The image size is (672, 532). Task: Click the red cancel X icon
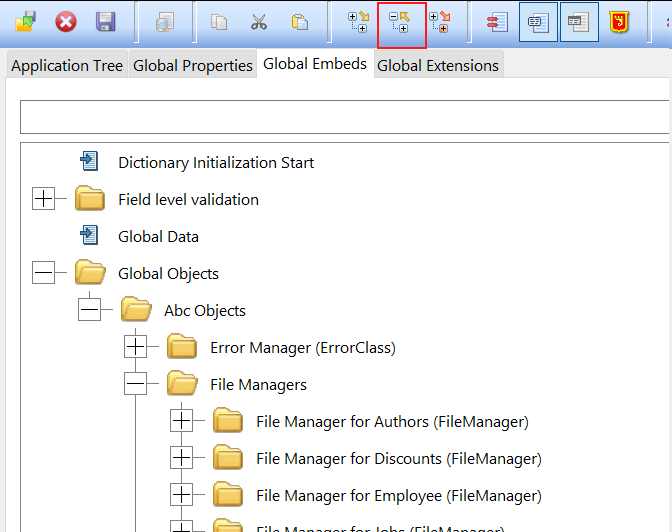pyautogui.click(x=65, y=22)
